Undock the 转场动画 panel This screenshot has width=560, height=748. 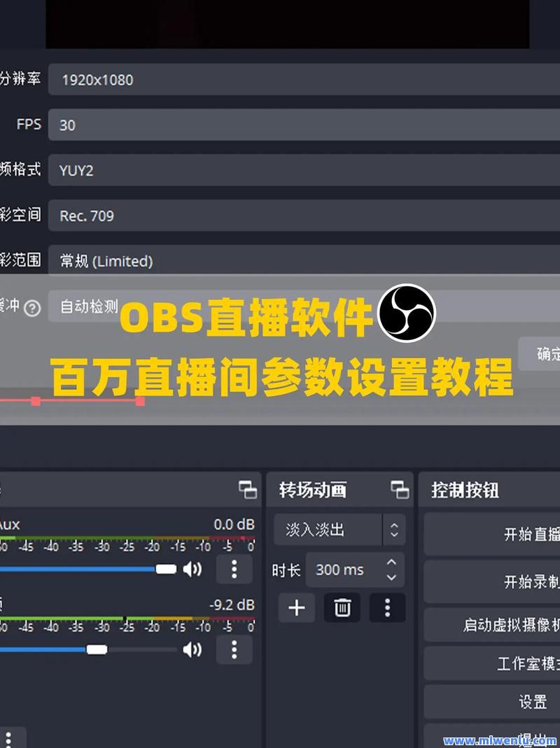point(400,489)
